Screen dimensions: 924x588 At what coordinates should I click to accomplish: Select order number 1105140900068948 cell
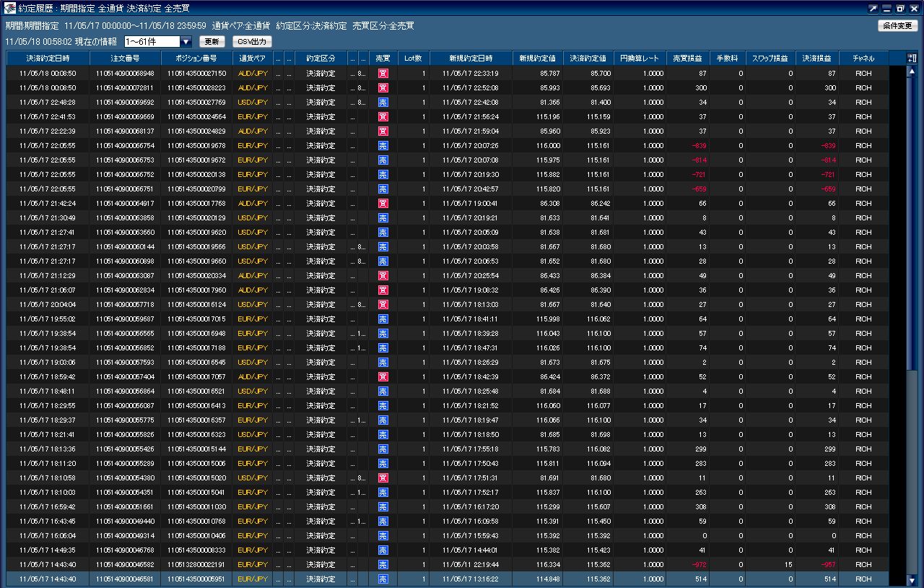pos(125,74)
